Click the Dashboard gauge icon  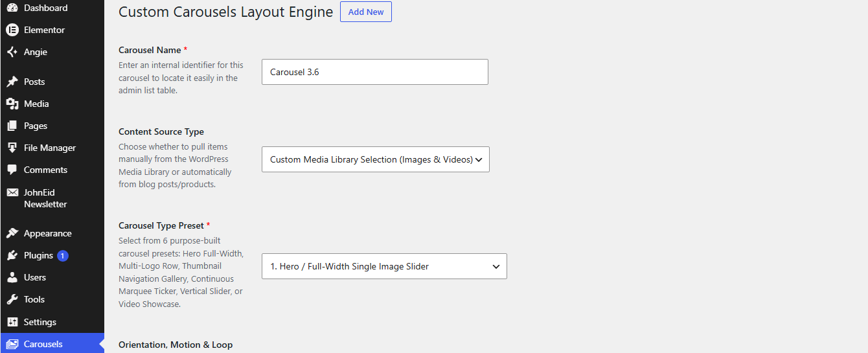pos(12,8)
